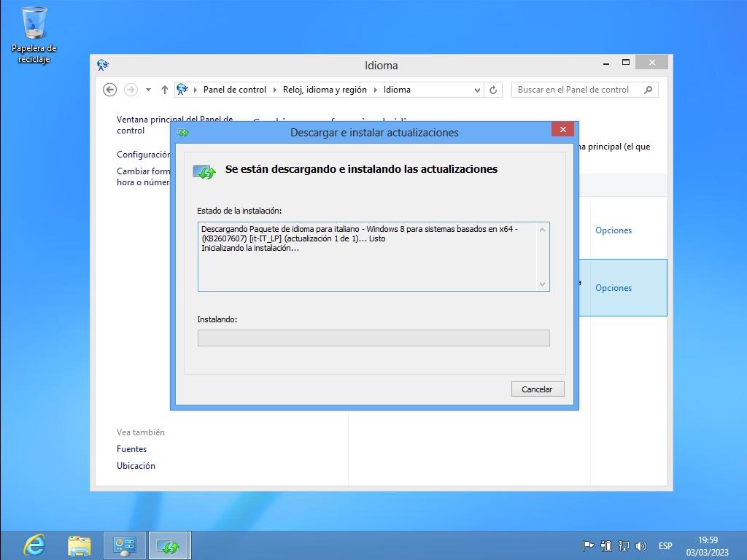The image size is (747, 560).
Task: Click the forward navigation arrow
Action: (x=131, y=90)
